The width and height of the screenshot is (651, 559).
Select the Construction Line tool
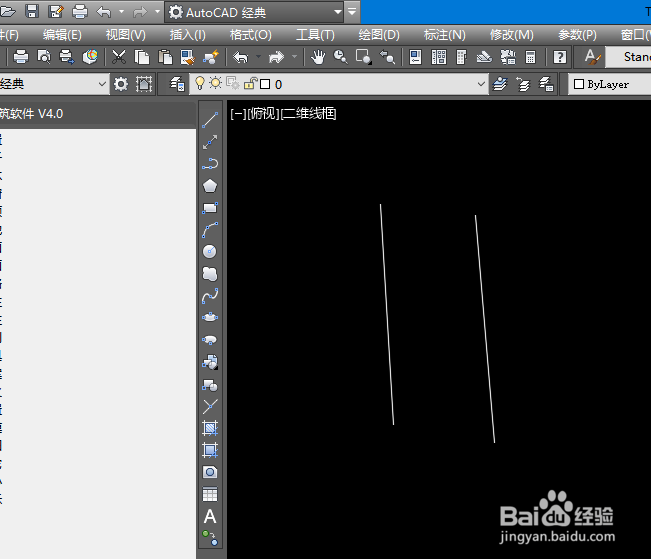[210, 142]
